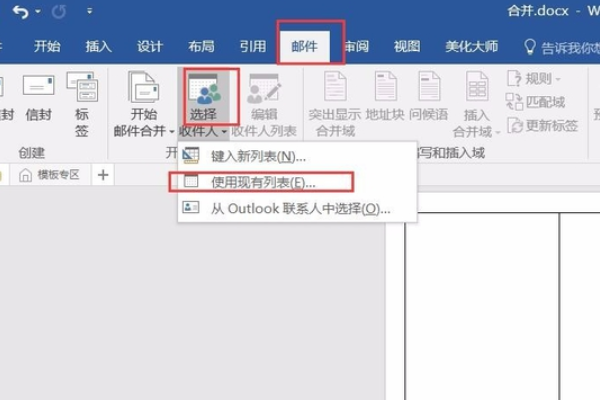Screen dimensions: 600x400
Task: Open the 美化大师 ribbon tab
Action: tap(471, 47)
